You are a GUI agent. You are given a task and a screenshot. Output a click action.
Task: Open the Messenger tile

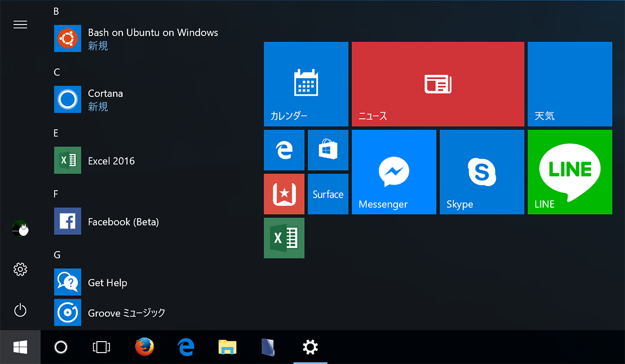394,172
